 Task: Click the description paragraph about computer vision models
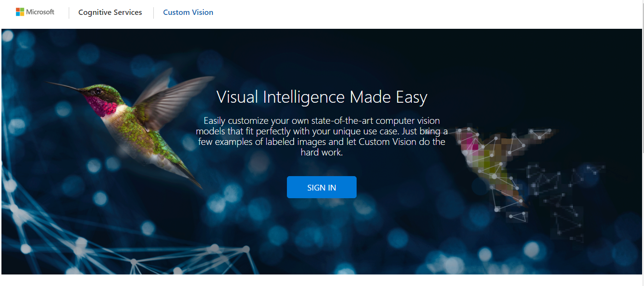[x=322, y=136]
